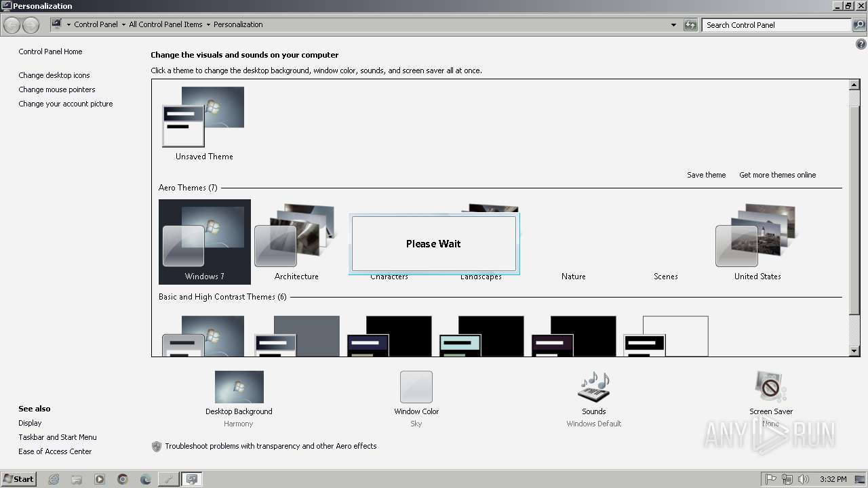The image size is (868, 488).
Task: Open Taskbar and Start Menu link
Action: click(58, 437)
